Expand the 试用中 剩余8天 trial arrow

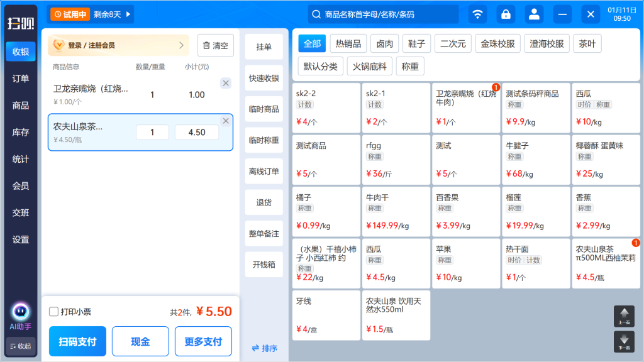128,14
